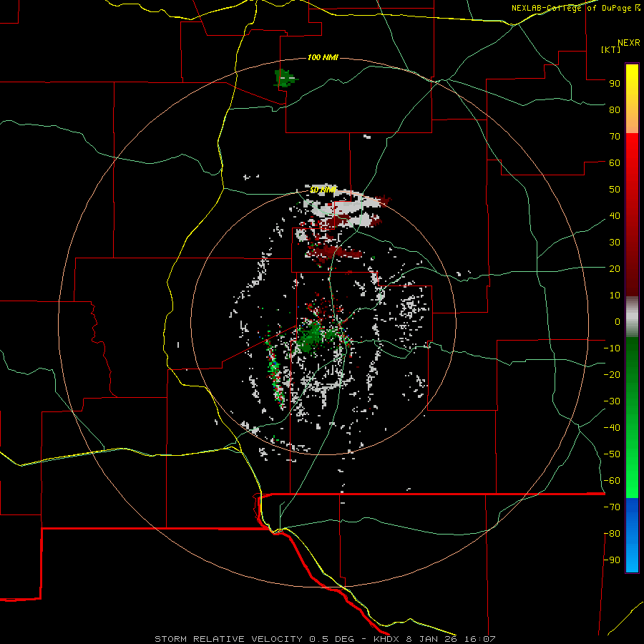Viewport: 644px width, 644px height.
Task: Click the large green inbound echo at radar center
Action: 311,338
